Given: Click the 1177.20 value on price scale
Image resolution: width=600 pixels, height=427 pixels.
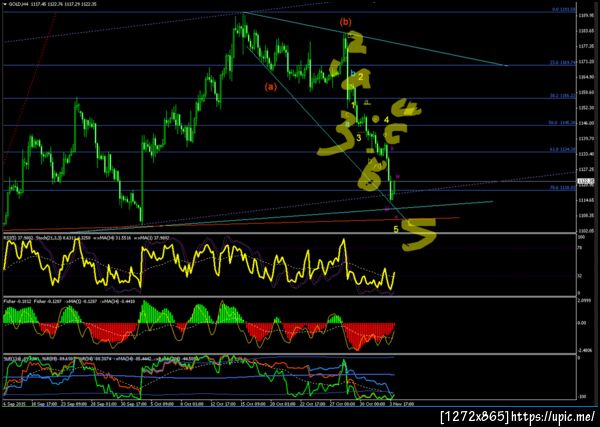Looking at the screenshot, I should [x=584, y=46].
